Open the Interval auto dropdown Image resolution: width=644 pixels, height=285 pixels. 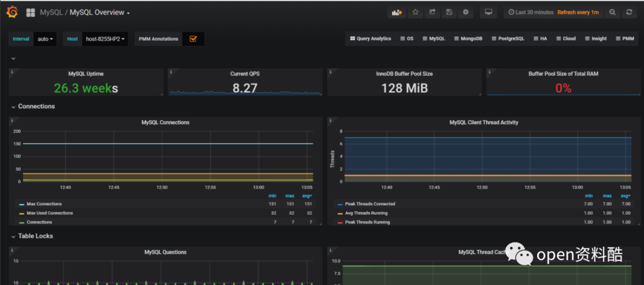click(x=45, y=39)
